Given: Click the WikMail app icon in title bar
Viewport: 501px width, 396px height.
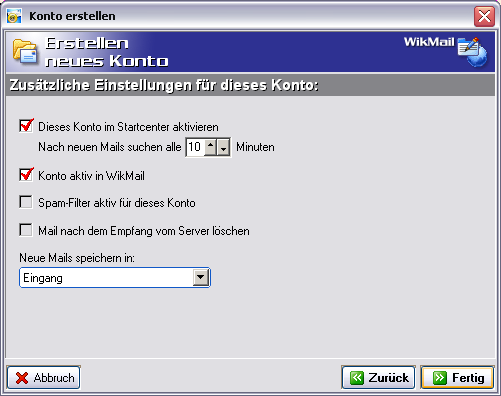Looking at the screenshot, I should (x=14, y=16).
